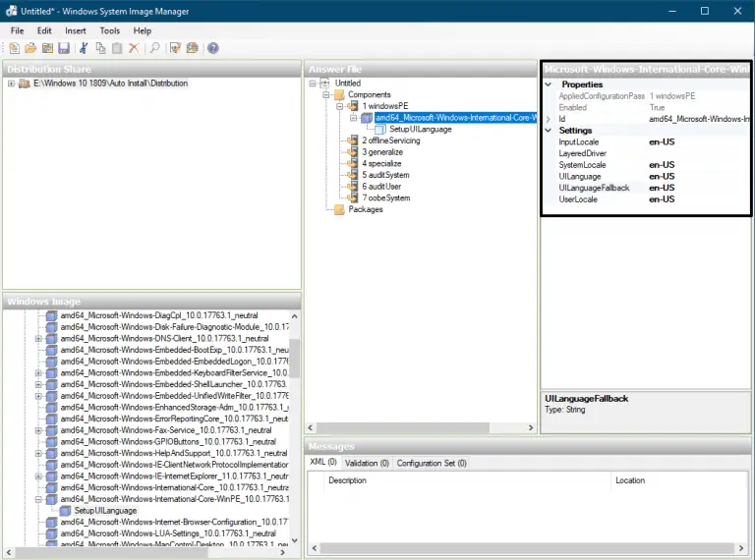Open the Insert menu
The width and height of the screenshot is (755, 560).
(76, 30)
